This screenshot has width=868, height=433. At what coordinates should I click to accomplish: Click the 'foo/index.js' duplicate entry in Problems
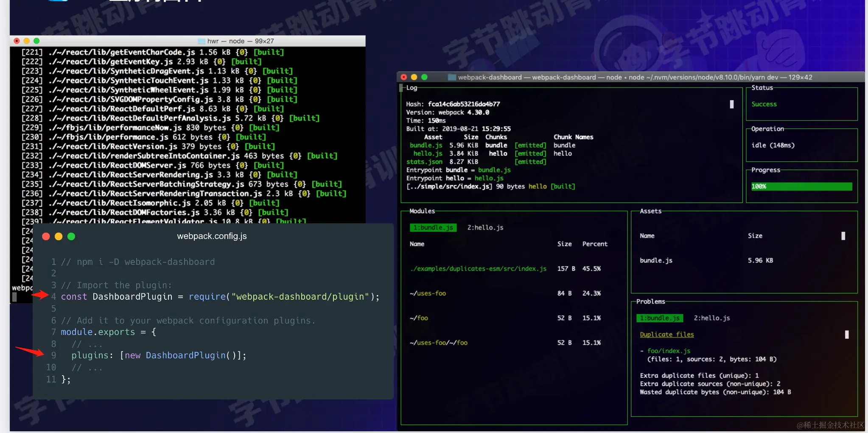[x=669, y=351]
